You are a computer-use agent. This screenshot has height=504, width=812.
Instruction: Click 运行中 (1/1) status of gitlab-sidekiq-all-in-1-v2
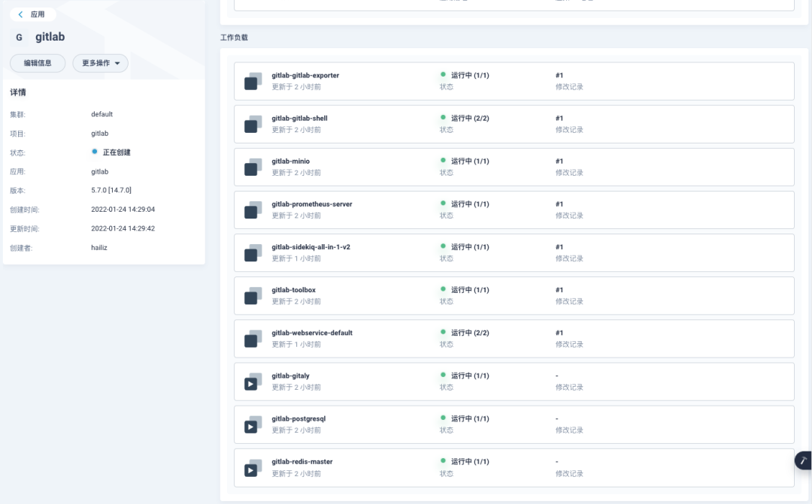pos(470,247)
